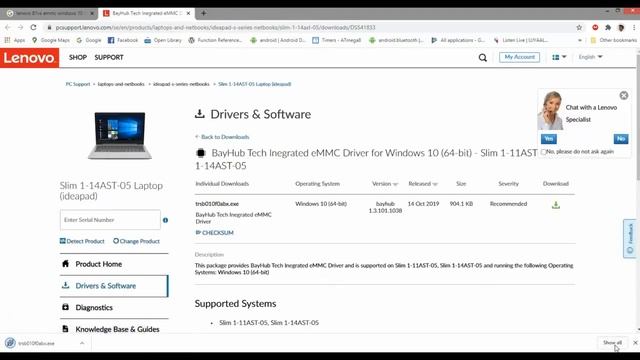Open the Google Maps bookmark
The width and height of the screenshot is (640, 360).
(x=51, y=40)
